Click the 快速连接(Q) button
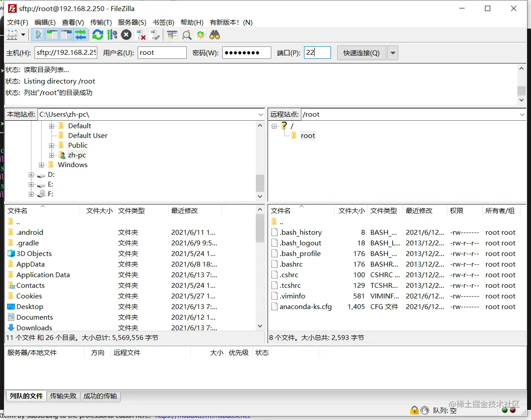 coord(362,53)
